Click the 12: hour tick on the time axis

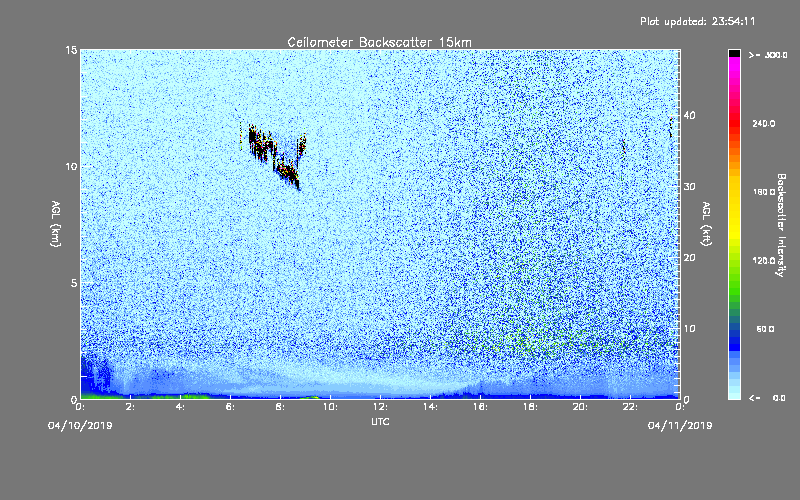pyautogui.click(x=380, y=407)
